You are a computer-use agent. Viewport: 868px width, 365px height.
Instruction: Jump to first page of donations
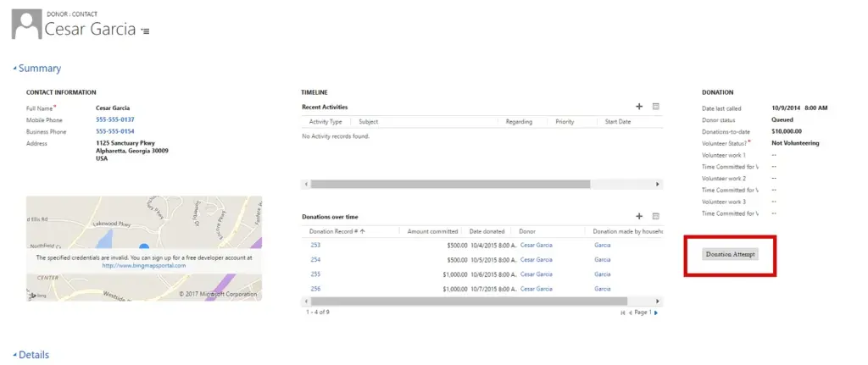coord(622,312)
